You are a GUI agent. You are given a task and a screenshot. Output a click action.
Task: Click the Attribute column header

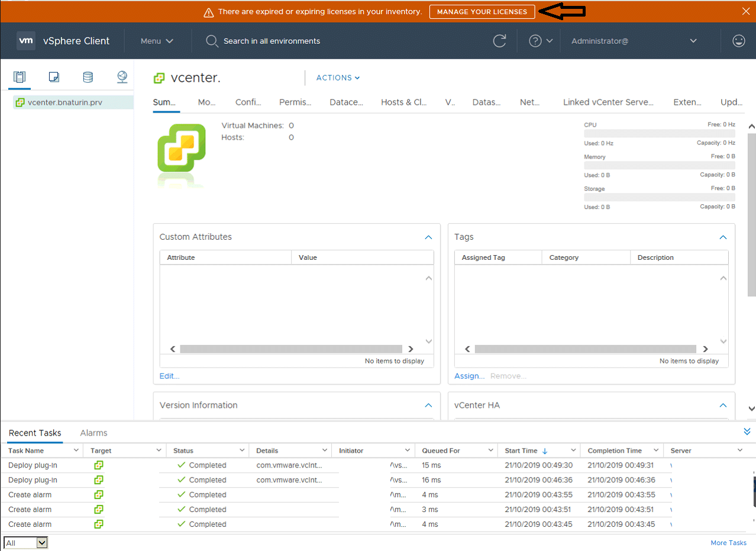pos(225,257)
